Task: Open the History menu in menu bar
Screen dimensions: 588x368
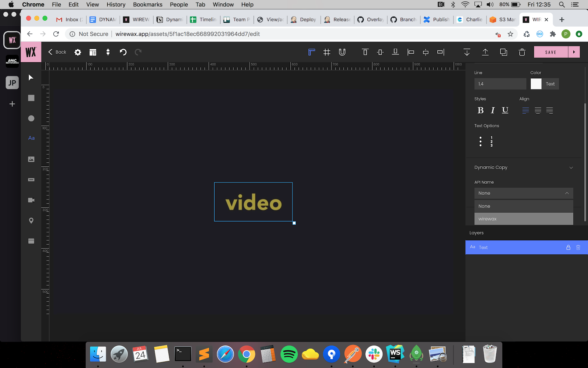Action: click(x=116, y=4)
